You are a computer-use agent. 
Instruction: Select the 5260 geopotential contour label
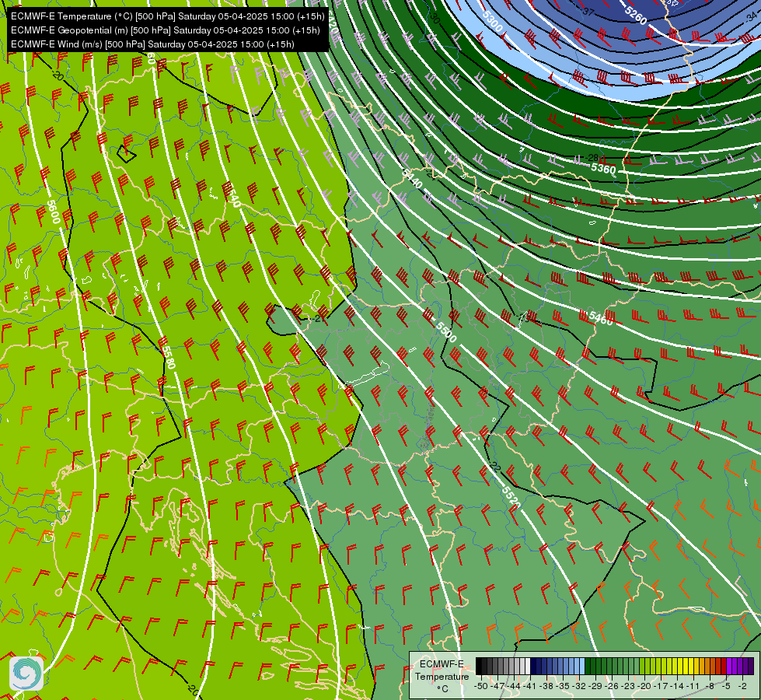coord(636,16)
